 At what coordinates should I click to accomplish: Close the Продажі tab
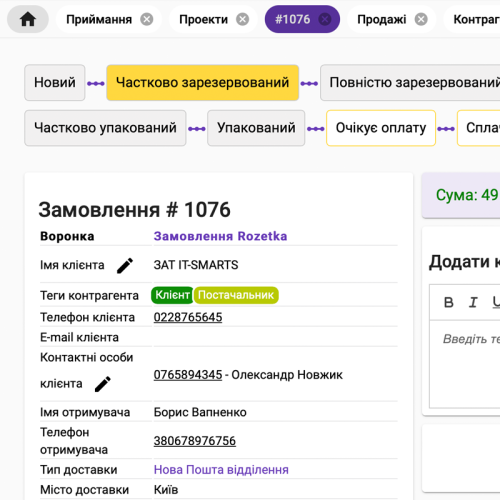(x=421, y=19)
